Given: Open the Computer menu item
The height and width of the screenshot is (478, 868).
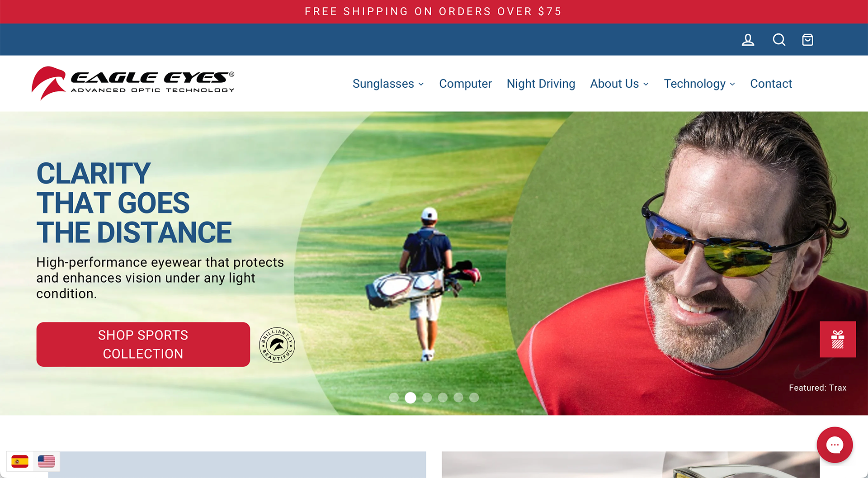Looking at the screenshot, I should (x=465, y=84).
